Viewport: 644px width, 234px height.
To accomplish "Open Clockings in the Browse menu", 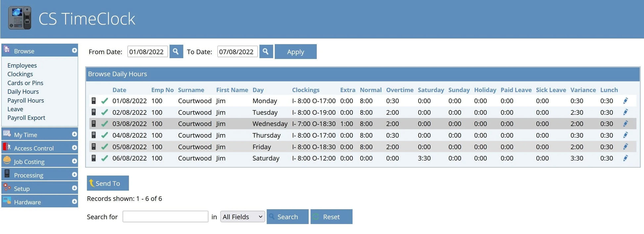I will 20,74.
